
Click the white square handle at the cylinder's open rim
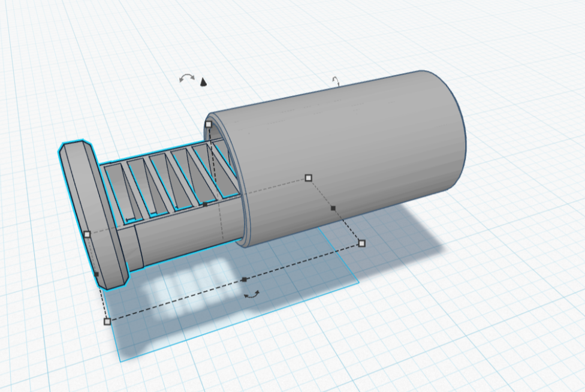(209, 124)
